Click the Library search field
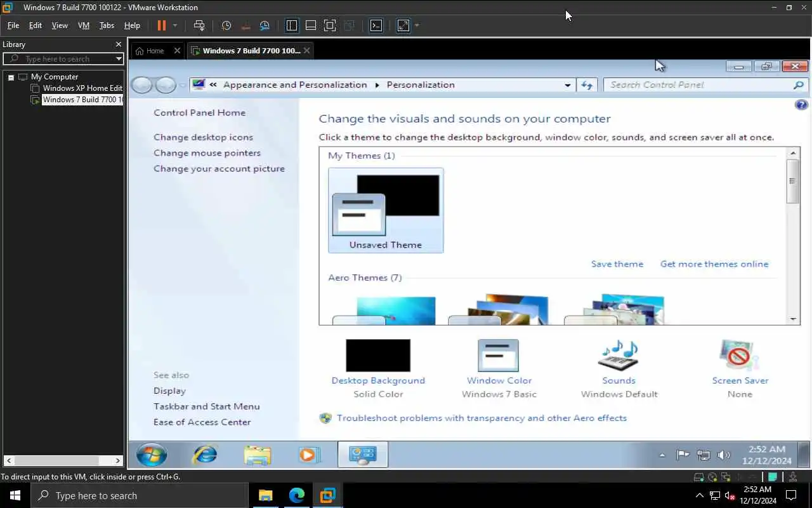812x508 pixels. [x=62, y=58]
